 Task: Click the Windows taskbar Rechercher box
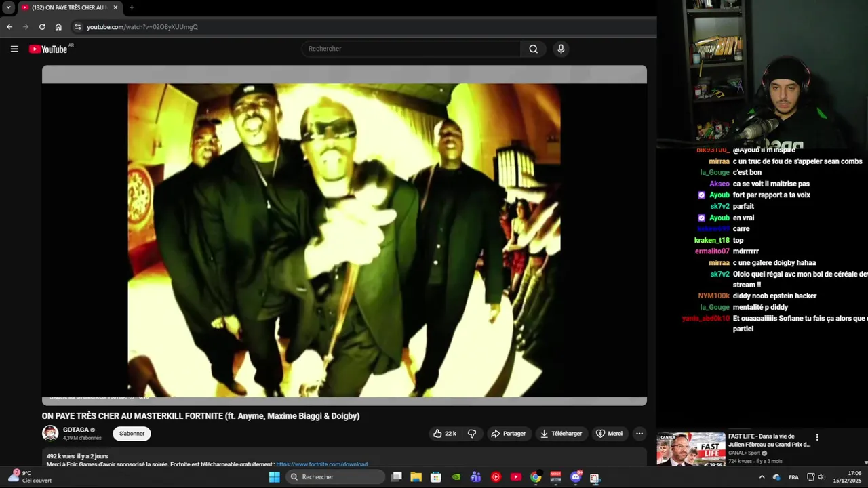[334, 477]
